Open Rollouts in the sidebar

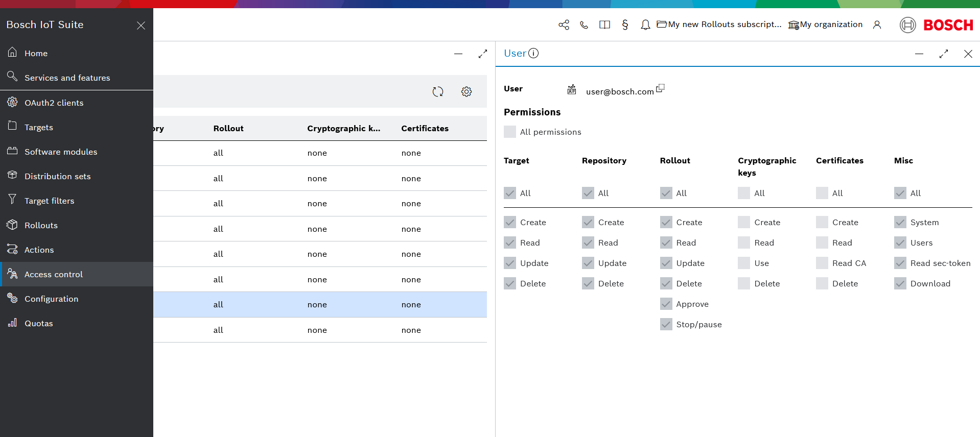click(41, 225)
